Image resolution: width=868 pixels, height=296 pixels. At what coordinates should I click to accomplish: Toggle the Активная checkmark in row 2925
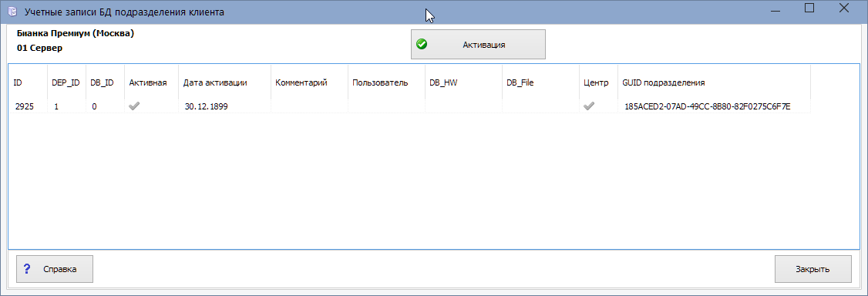(134, 106)
